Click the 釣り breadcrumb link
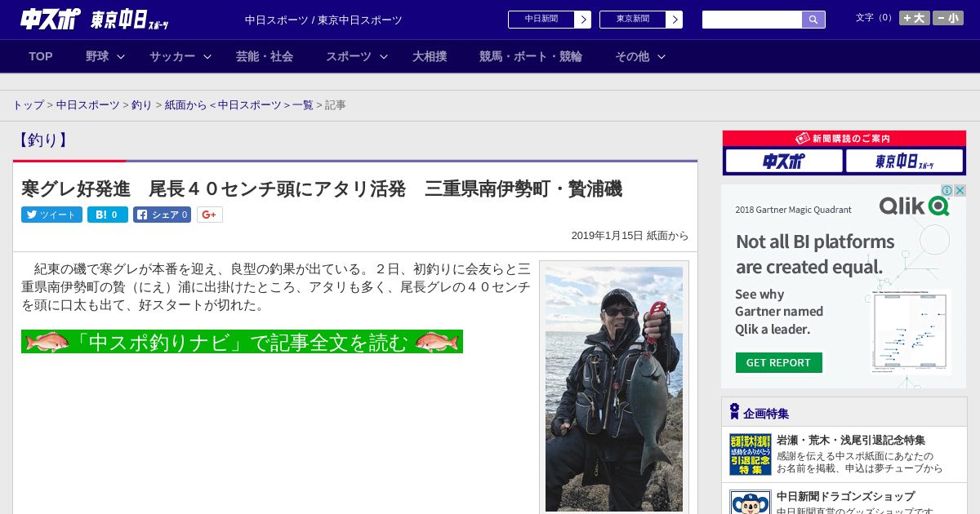Viewport: 980px width, 514px height. pos(142,105)
